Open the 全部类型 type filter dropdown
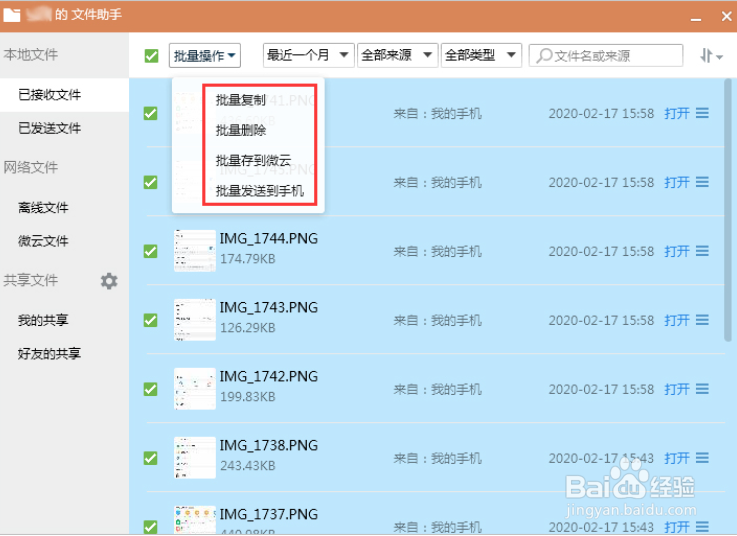This screenshot has height=536, width=737. pyautogui.click(x=481, y=55)
